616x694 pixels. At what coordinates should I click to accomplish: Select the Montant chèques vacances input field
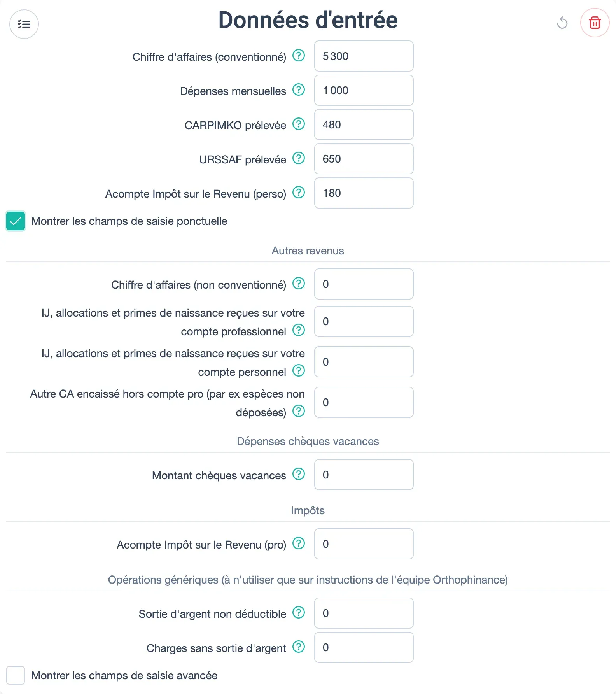click(x=364, y=475)
